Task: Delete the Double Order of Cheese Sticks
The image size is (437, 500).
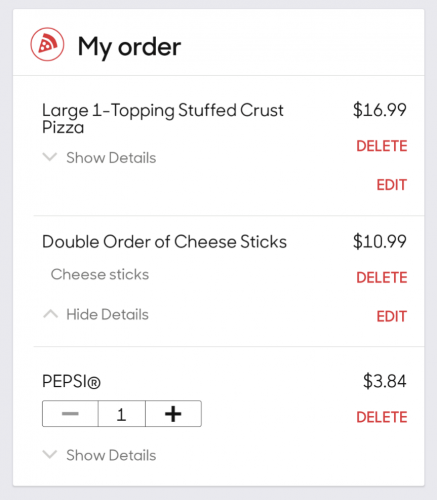Action: (x=382, y=277)
